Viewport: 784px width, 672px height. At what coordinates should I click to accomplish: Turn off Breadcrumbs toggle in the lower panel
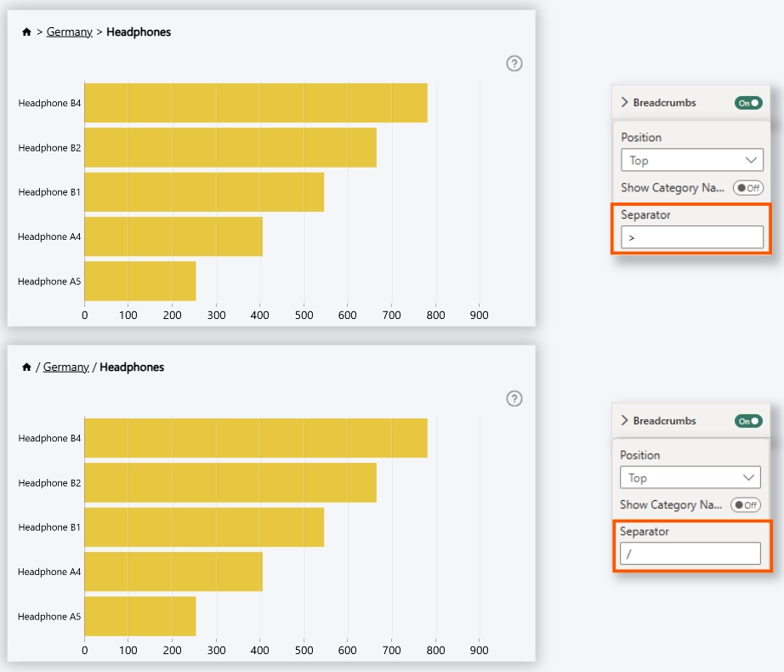coord(748,421)
